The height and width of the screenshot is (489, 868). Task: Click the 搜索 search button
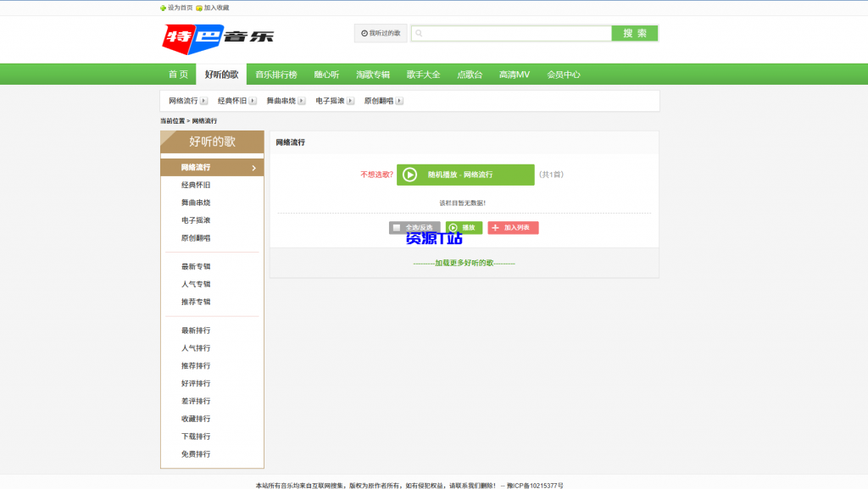point(634,32)
